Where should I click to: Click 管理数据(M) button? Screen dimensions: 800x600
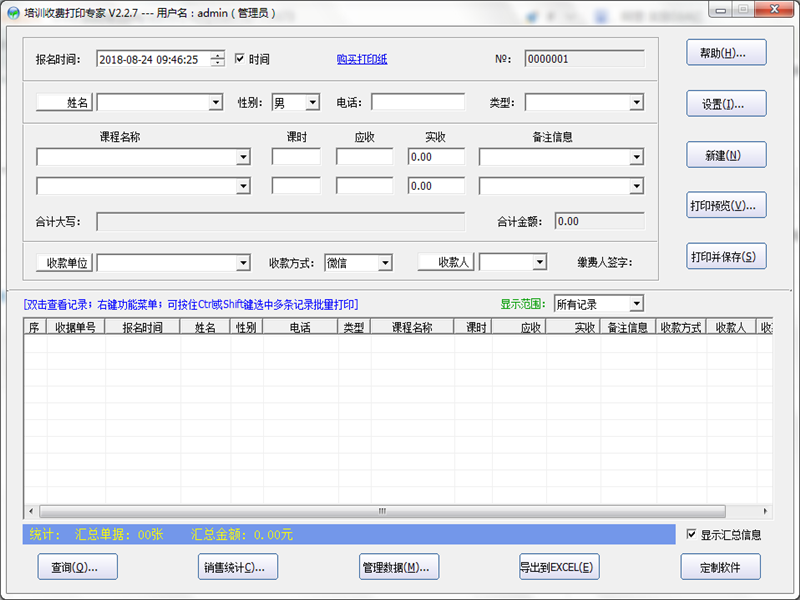click(399, 567)
